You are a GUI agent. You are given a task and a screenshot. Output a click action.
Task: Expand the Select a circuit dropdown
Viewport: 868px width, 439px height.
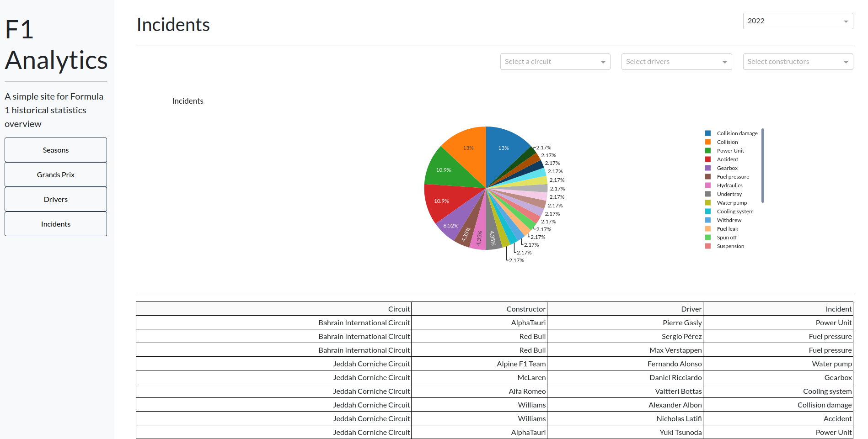point(555,62)
